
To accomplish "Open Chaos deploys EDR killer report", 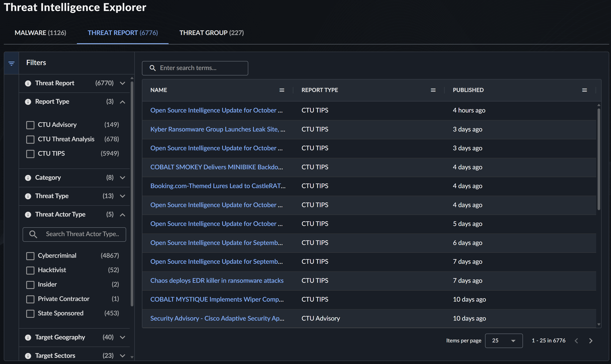I will point(217,280).
